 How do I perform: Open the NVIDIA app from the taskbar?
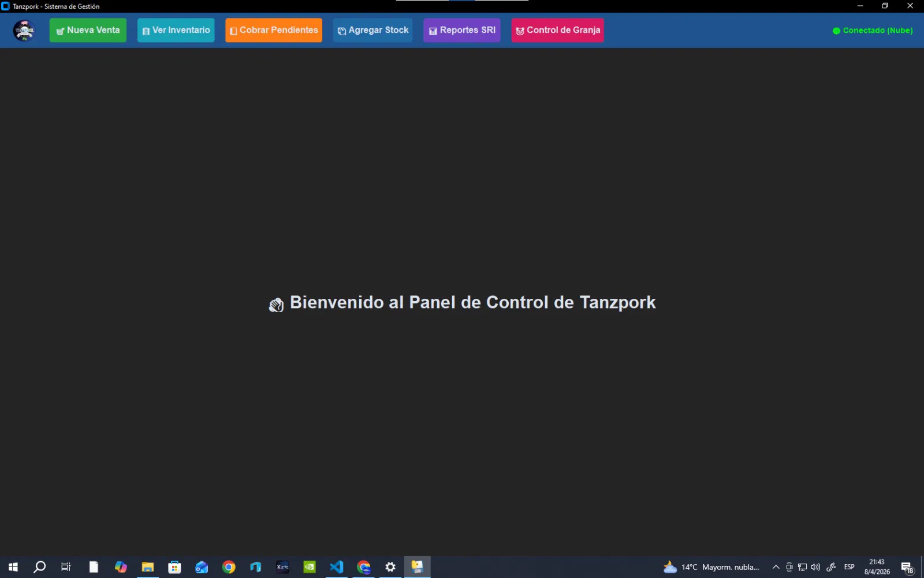pos(310,567)
